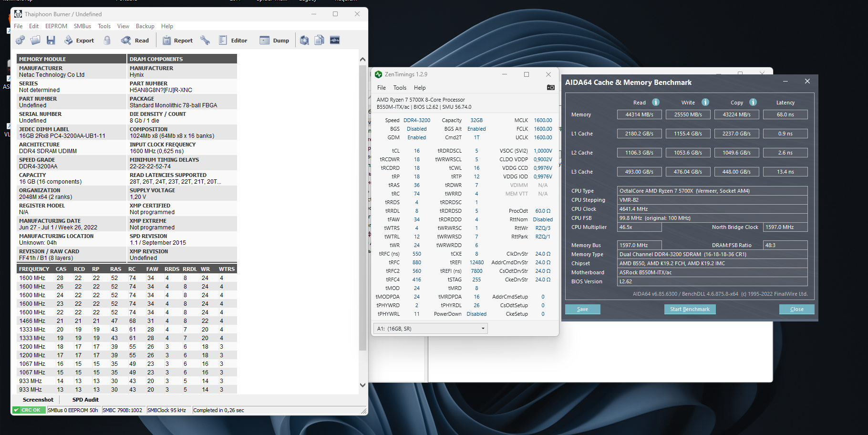
Task: Click the ZenTimings title bar logo
Action: click(x=379, y=74)
